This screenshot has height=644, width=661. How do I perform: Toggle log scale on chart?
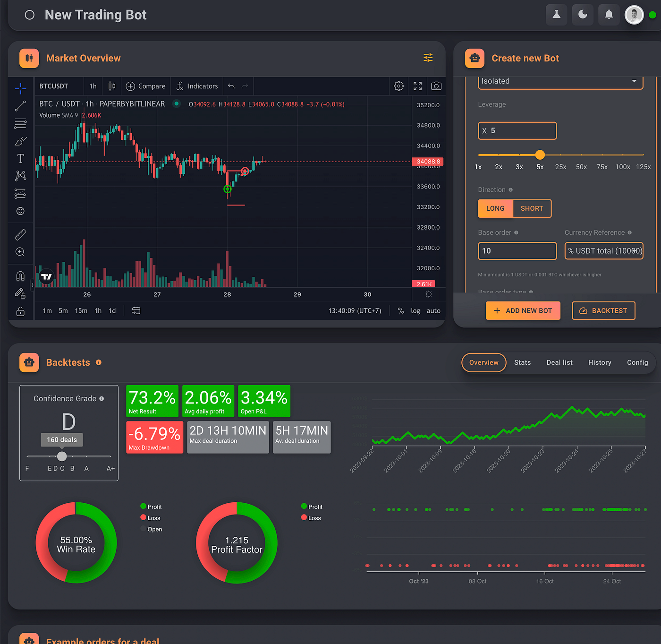(415, 310)
